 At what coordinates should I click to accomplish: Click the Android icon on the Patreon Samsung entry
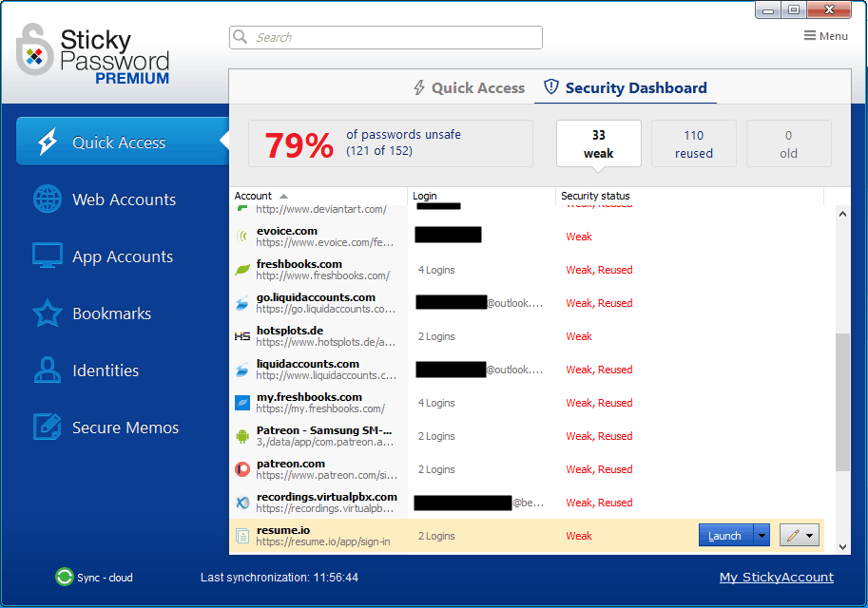pos(242,435)
